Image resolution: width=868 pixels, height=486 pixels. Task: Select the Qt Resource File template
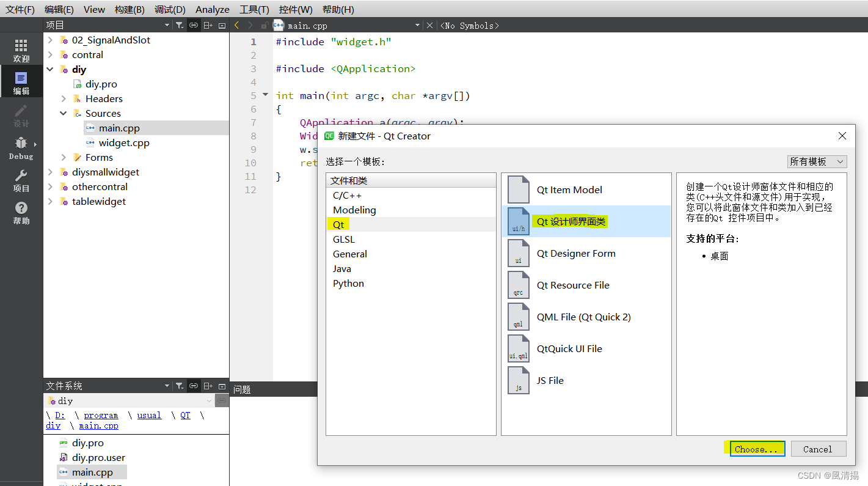click(586, 285)
